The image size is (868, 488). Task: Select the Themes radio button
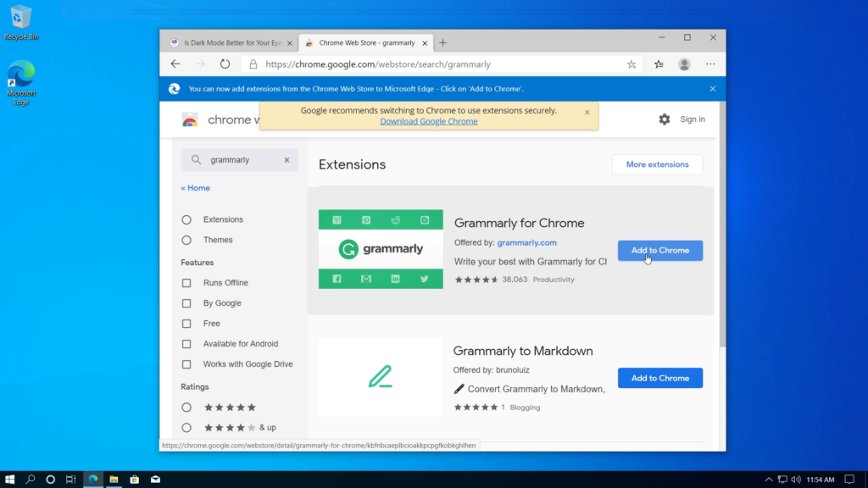tap(186, 240)
